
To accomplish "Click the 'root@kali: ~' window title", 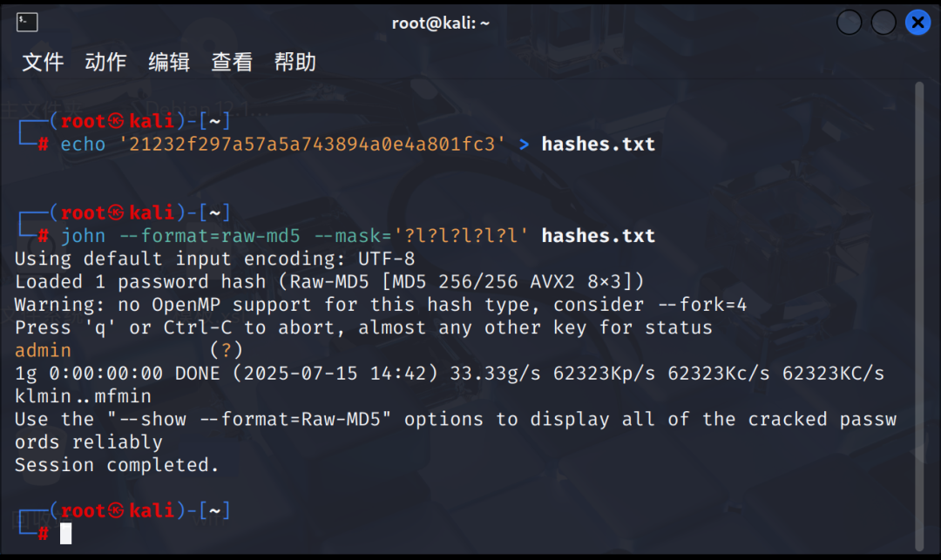I will coord(441,23).
